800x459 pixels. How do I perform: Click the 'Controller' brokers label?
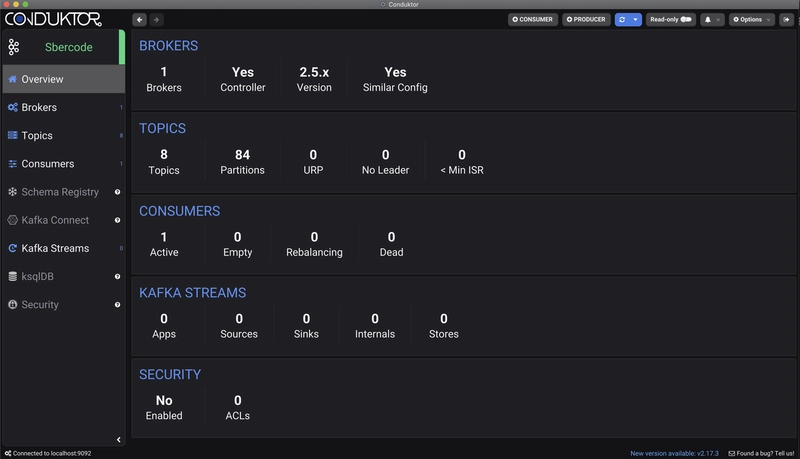tap(243, 88)
